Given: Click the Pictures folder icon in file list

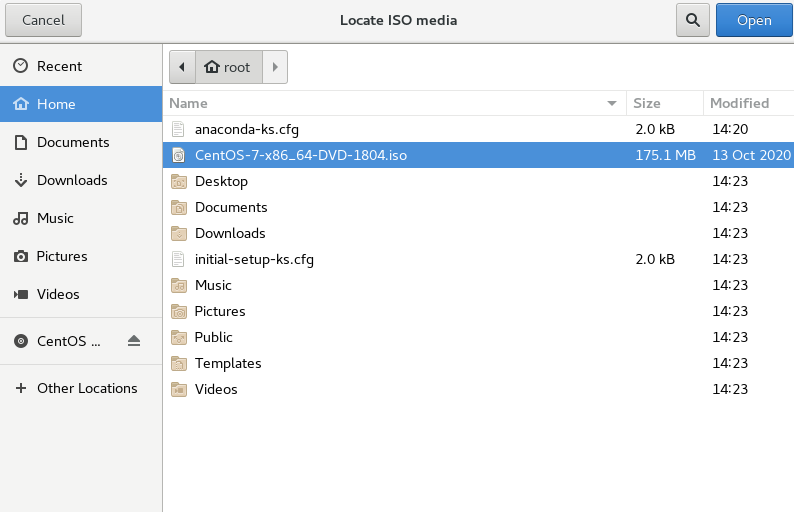Looking at the screenshot, I should coord(179,311).
